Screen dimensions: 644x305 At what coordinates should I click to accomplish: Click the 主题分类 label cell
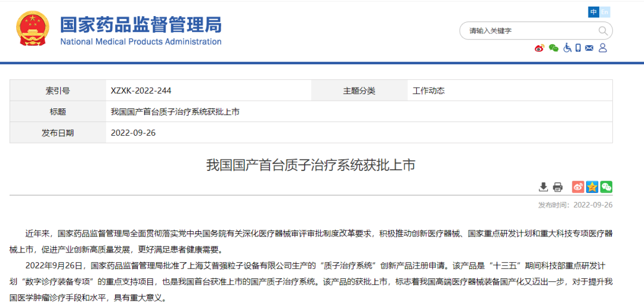[359, 91]
